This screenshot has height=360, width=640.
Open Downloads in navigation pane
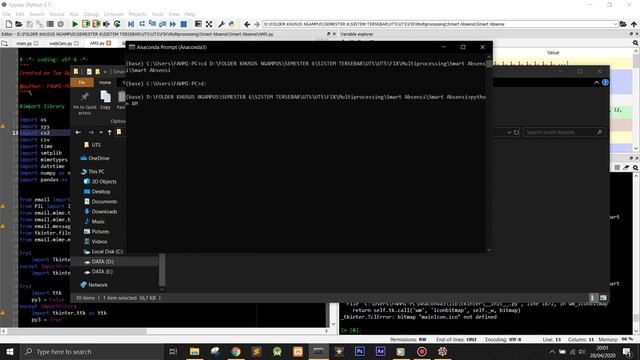[x=104, y=211]
